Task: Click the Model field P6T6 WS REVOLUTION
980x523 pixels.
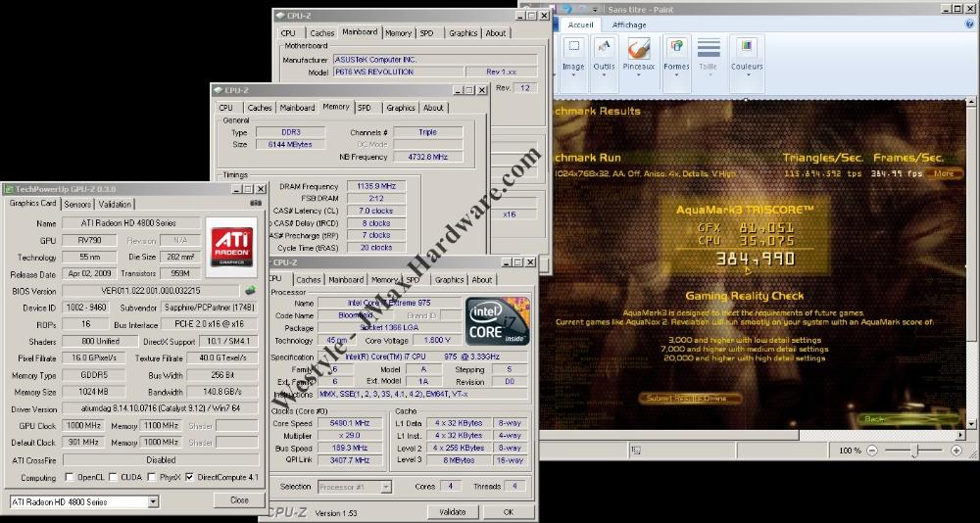Action: [x=399, y=71]
